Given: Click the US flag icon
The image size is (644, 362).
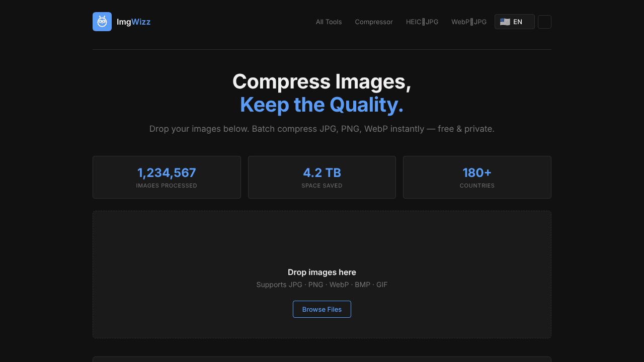Looking at the screenshot, I should click(x=505, y=22).
